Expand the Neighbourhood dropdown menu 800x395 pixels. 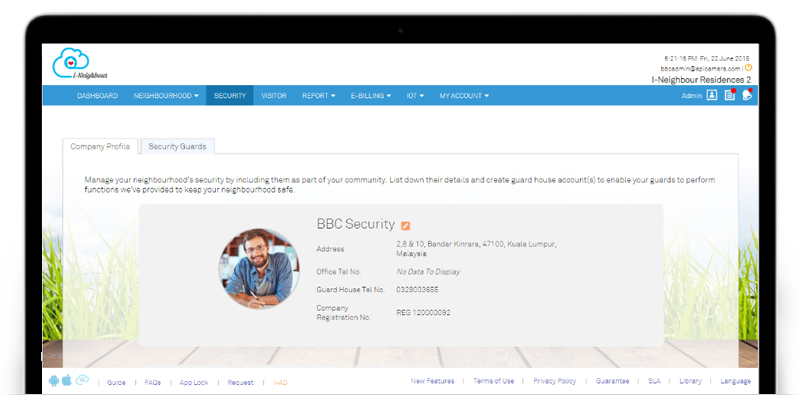click(x=166, y=95)
